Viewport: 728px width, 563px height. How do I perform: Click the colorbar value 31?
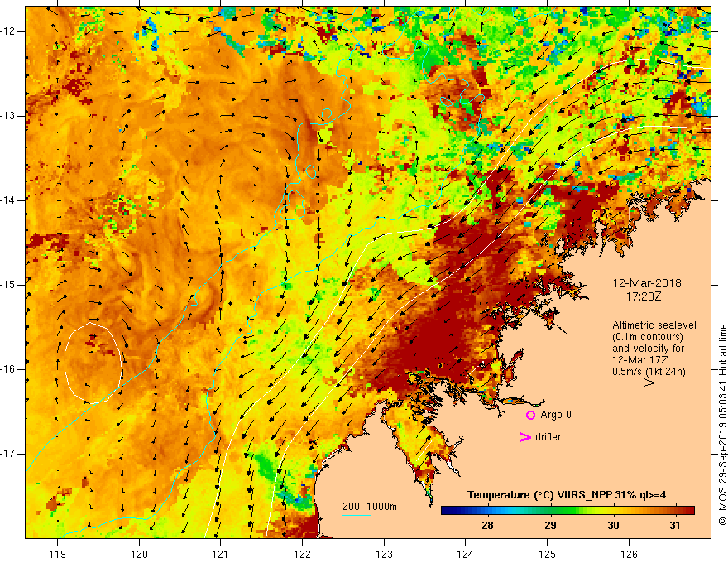coord(675,526)
